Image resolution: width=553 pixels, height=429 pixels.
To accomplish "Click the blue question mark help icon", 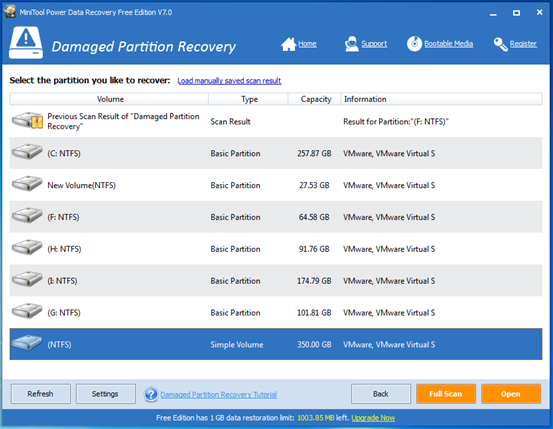I will pyautogui.click(x=151, y=394).
